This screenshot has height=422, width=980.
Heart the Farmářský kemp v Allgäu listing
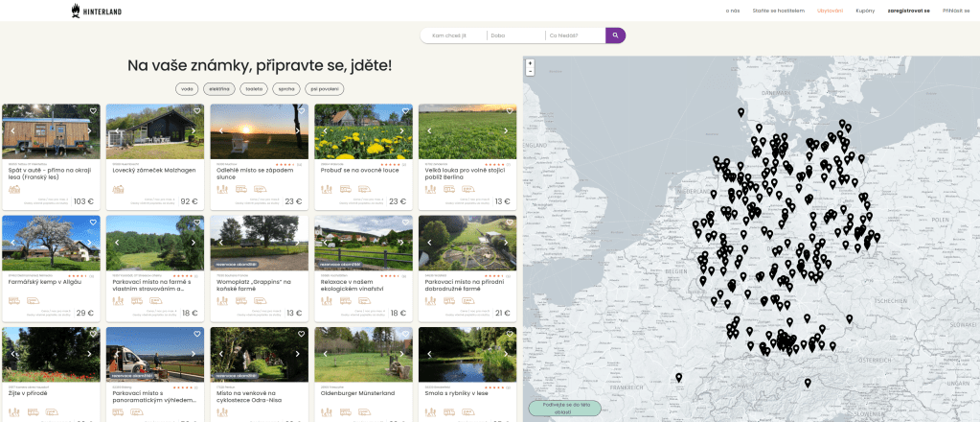(93, 223)
